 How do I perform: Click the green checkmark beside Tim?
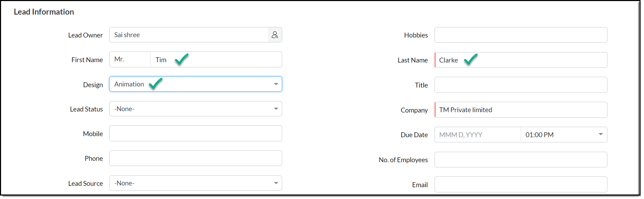(182, 59)
